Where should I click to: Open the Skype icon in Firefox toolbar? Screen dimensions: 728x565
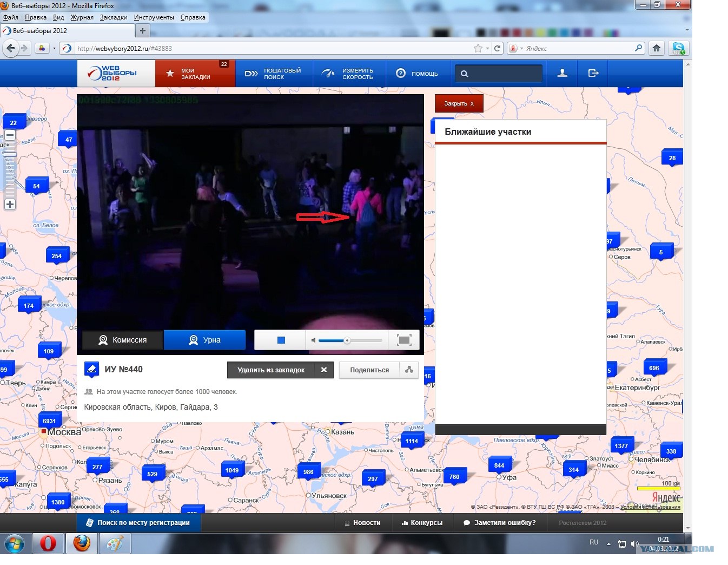tap(678, 48)
